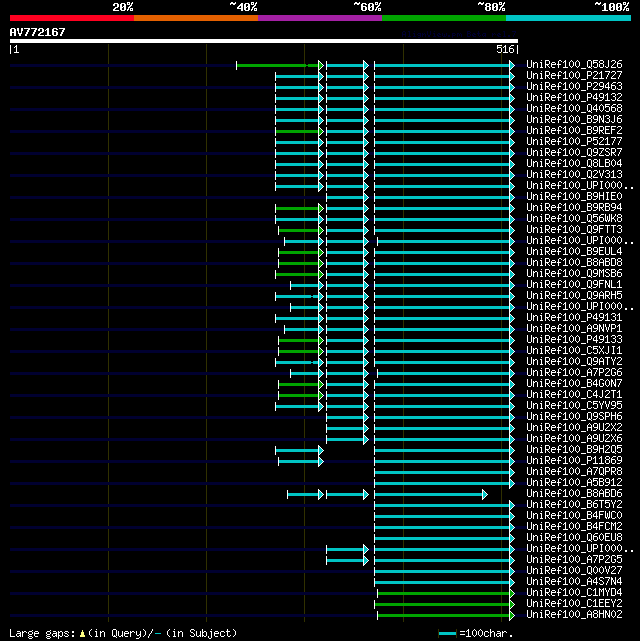Pick UniRef100_C5YV95 hit label
The image size is (640, 641).
pos(574,406)
